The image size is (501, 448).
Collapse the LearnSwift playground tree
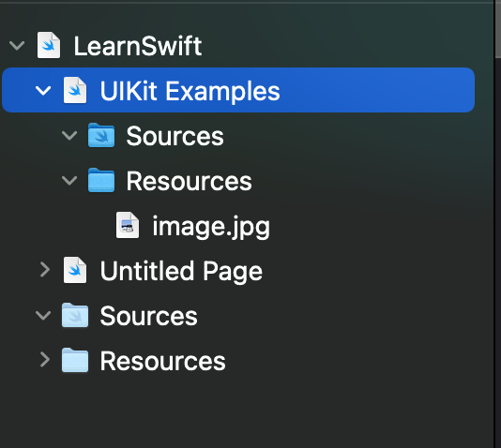click(x=17, y=46)
